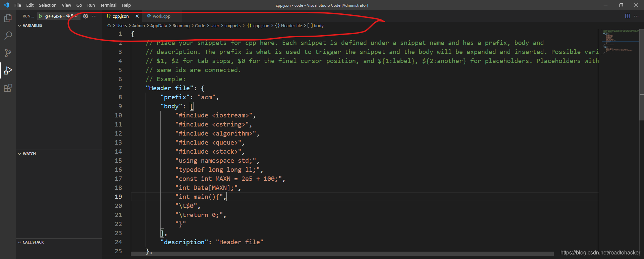Viewport: 644px width, 259px height.
Task: Click snippets in the breadcrumb path
Action: click(x=232, y=26)
